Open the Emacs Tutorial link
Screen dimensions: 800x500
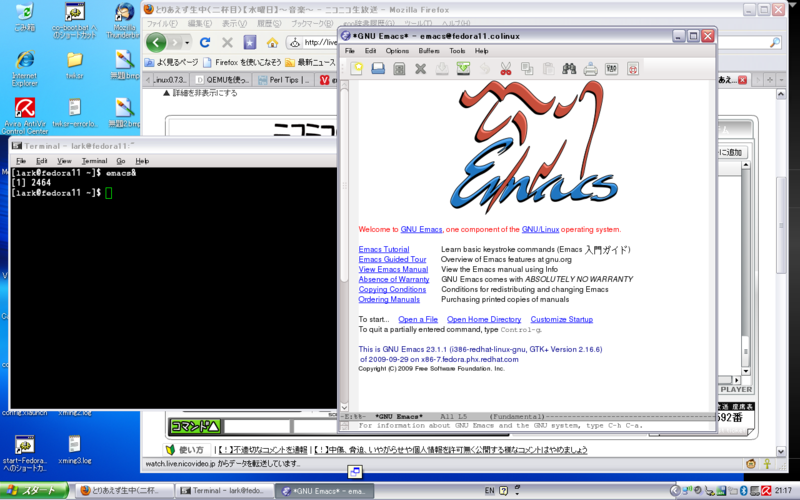click(x=384, y=249)
